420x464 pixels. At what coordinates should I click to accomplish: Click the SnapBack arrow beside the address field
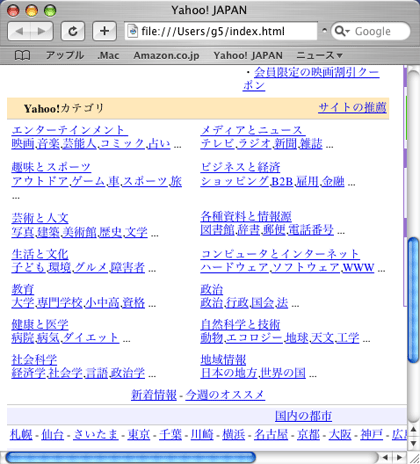[324, 30]
